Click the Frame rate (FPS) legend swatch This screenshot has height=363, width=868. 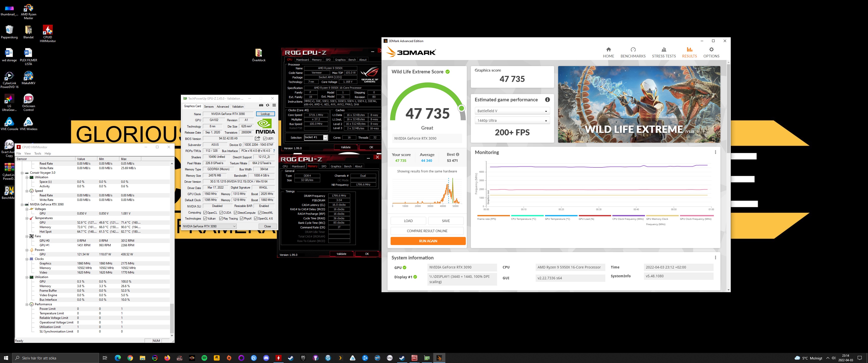493,216
